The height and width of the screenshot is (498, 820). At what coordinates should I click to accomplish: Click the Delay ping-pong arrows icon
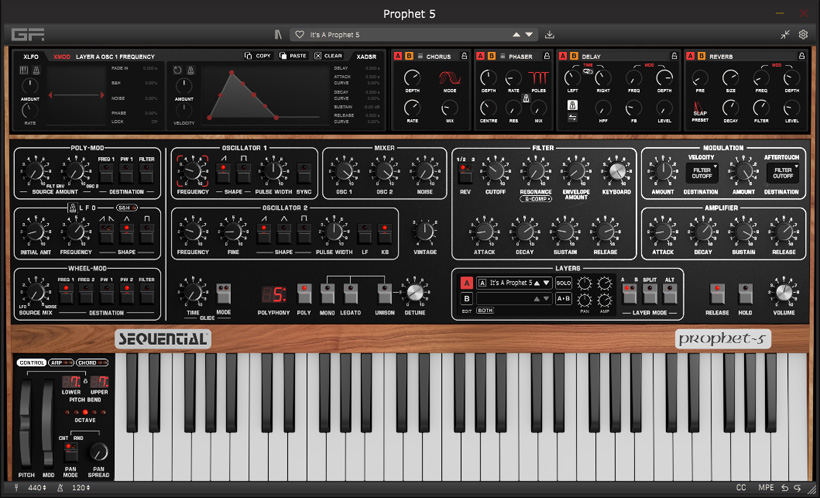coord(573,118)
